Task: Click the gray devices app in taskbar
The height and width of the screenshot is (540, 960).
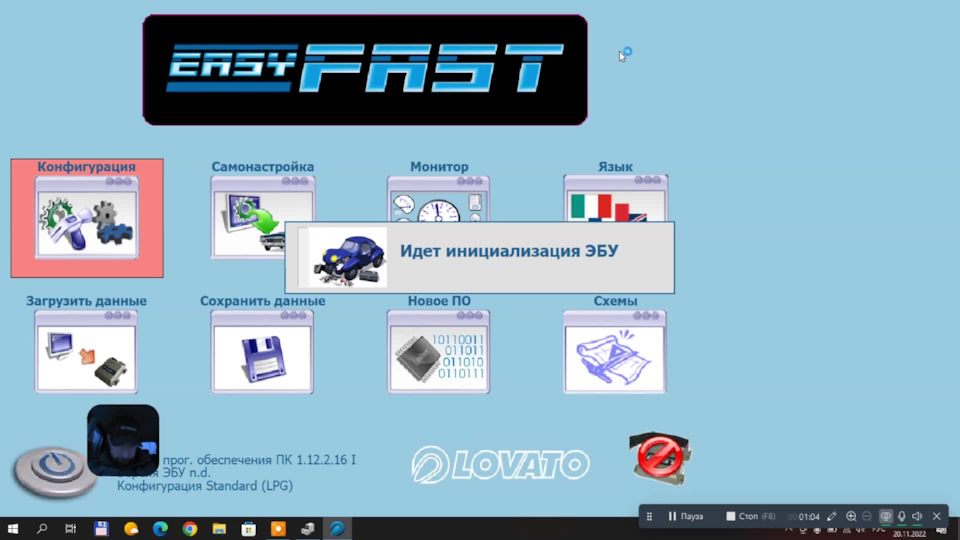Action: [307, 528]
